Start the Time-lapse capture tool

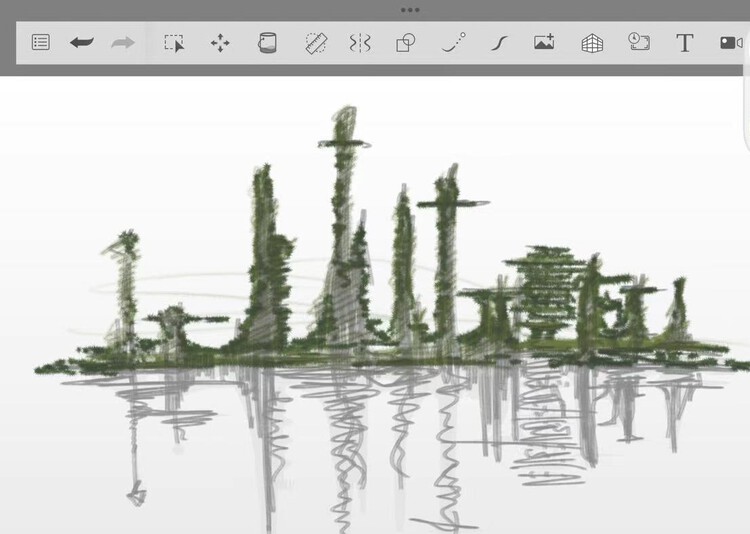(639, 42)
